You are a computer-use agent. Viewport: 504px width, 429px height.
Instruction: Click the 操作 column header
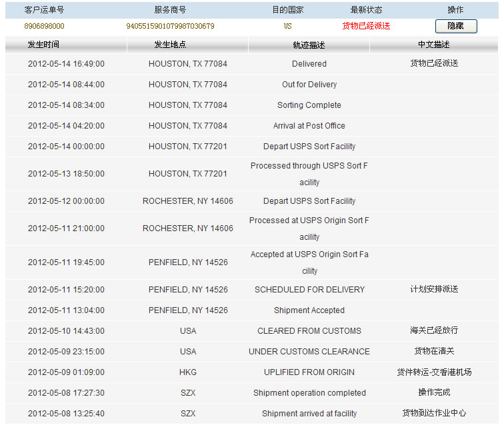tap(455, 10)
